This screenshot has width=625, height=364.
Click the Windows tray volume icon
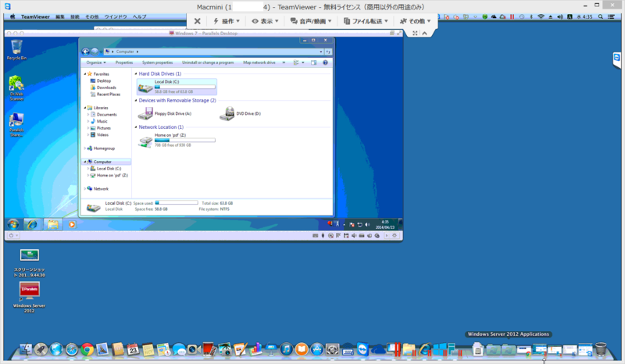367,224
